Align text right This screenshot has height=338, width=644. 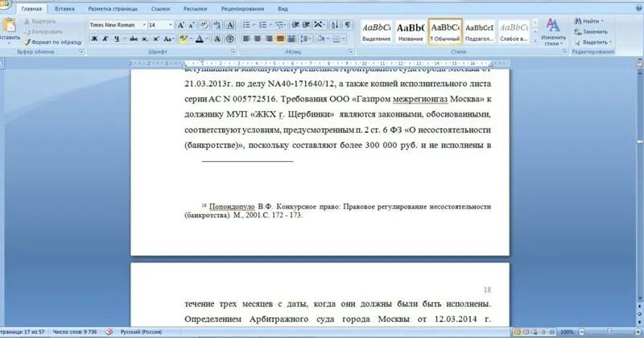point(269,39)
